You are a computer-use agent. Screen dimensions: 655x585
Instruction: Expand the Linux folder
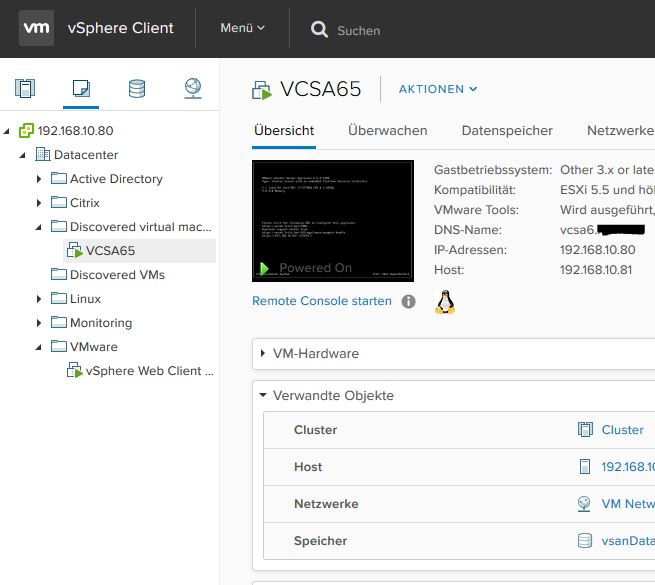click(39, 299)
